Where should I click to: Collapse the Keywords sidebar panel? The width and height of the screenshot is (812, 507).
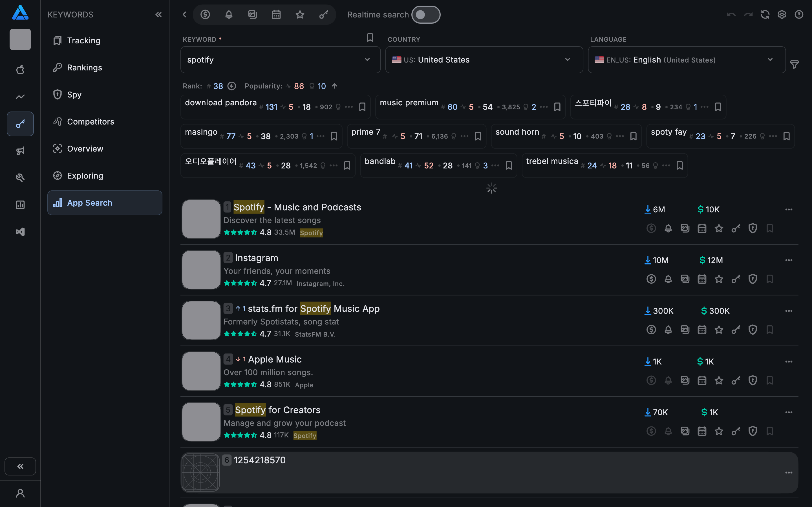point(158,14)
